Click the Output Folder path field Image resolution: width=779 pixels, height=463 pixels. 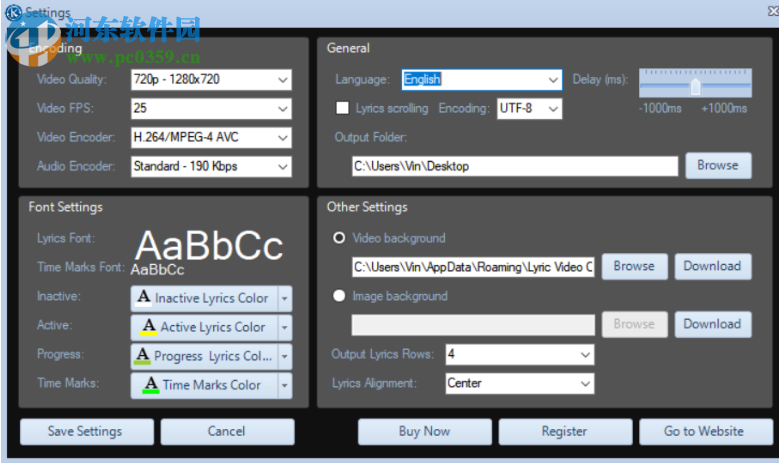point(515,166)
